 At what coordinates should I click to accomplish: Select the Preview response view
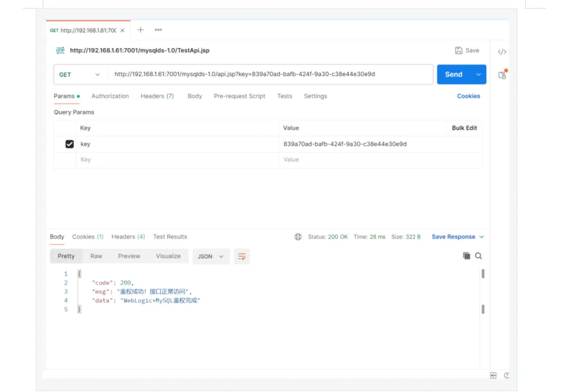pyautogui.click(x=129, y=256)
